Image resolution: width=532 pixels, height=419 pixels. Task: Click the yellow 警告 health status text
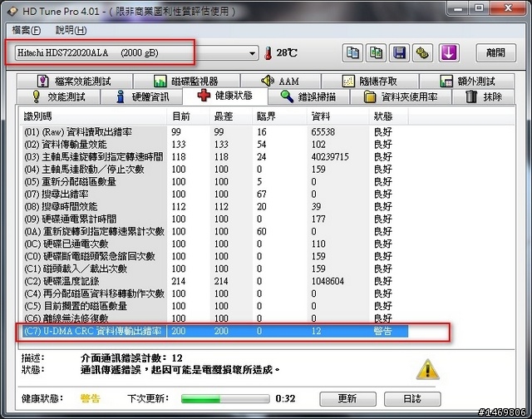click(x=91, y=398)
